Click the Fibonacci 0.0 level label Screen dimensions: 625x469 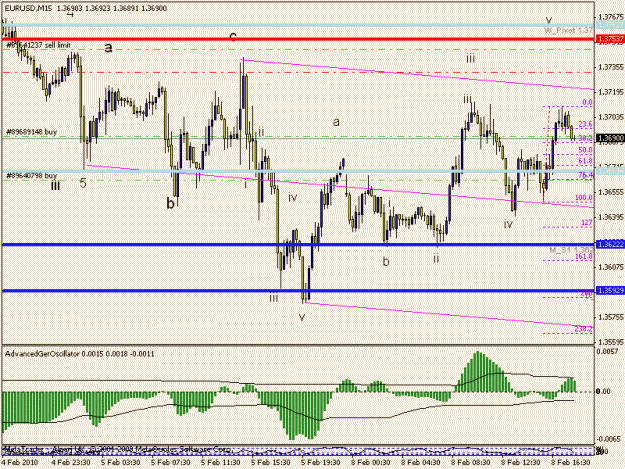pyautogui.click(x=587, y=102)
